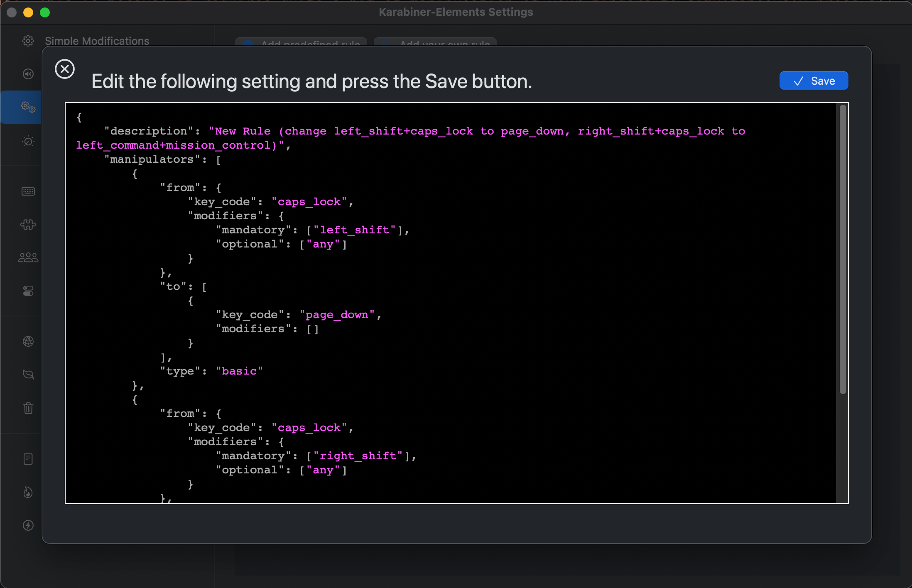Click the Karabiner-Elements Settings window title
The image size is (912, 588).
[456, 12]
